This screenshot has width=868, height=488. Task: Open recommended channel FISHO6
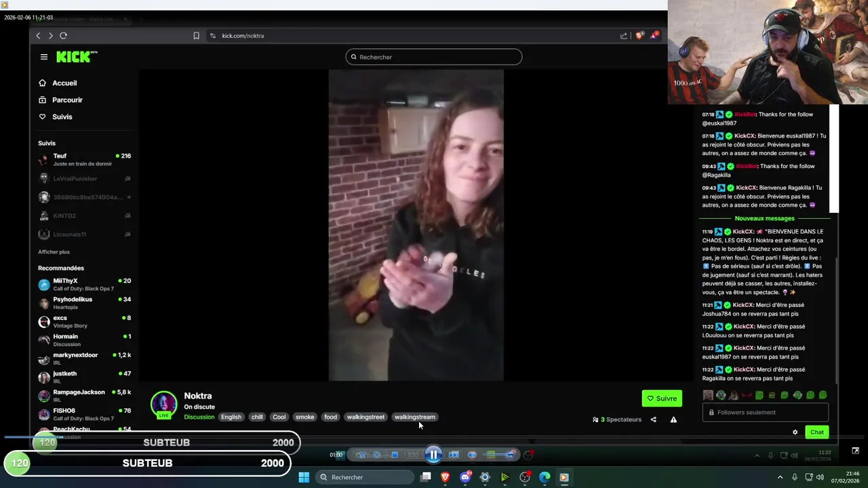pyautogui.click(x=85, y=414)
